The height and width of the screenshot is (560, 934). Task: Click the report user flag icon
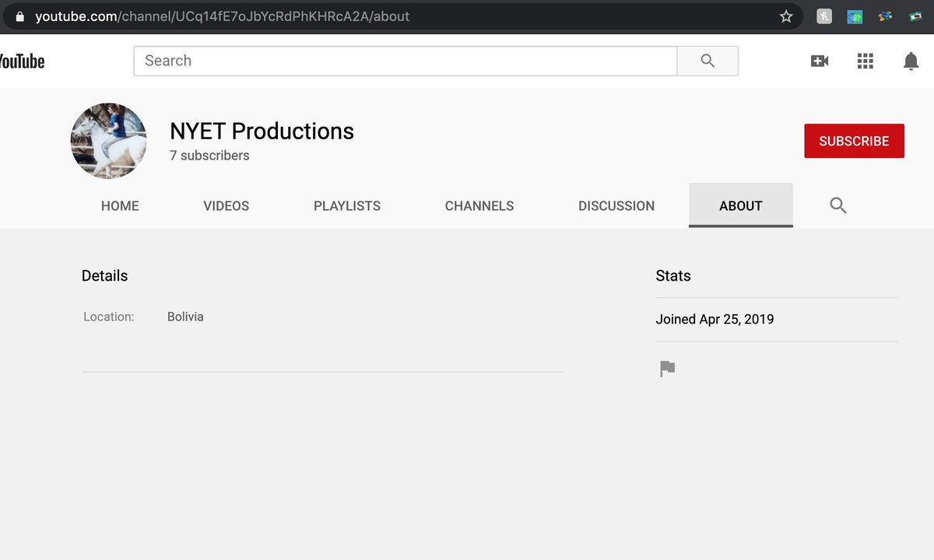click(x=667, y=369)
